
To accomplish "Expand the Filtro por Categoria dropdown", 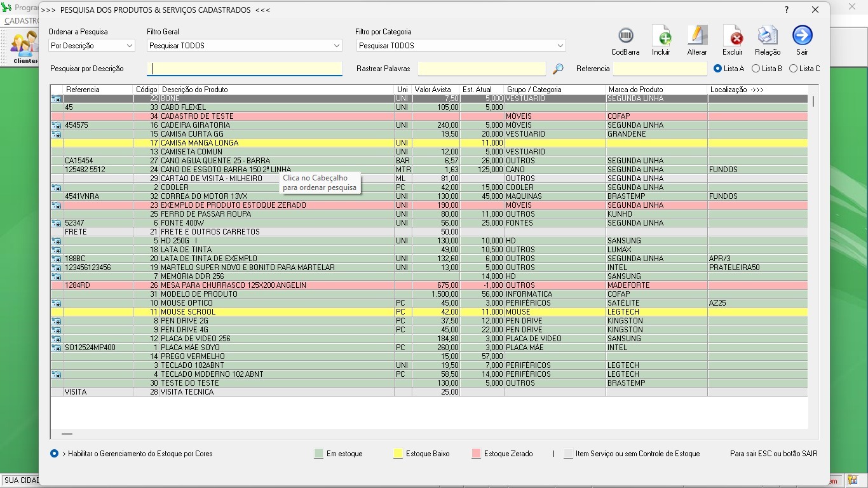I will 460,46.
